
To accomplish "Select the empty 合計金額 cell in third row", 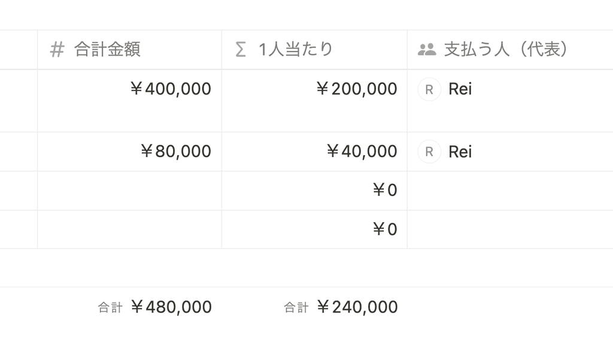I will click(129, 191).
